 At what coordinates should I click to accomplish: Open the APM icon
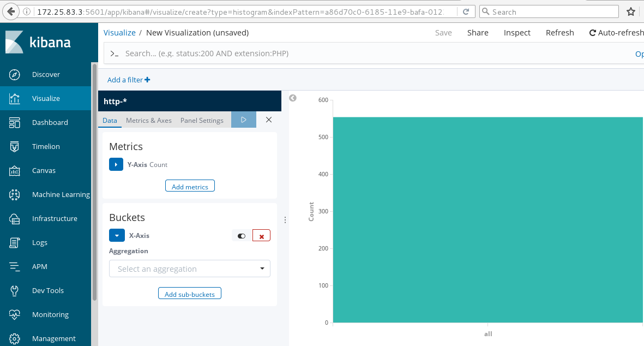(14, 267)
